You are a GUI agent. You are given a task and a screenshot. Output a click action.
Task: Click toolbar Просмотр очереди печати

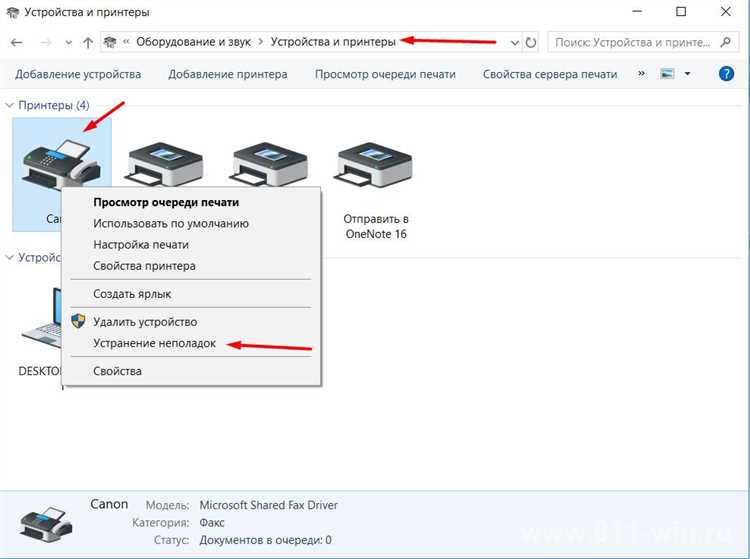(385, 74)
